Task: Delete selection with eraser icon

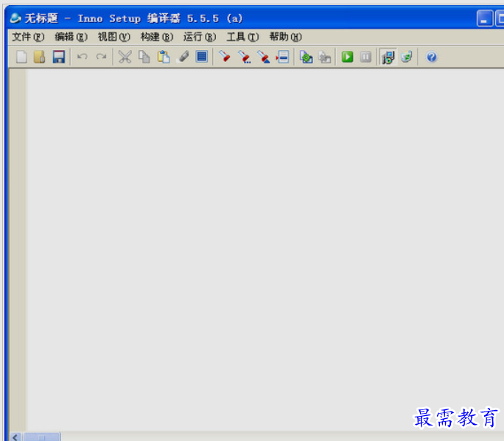Action: (x=183, y=57)
